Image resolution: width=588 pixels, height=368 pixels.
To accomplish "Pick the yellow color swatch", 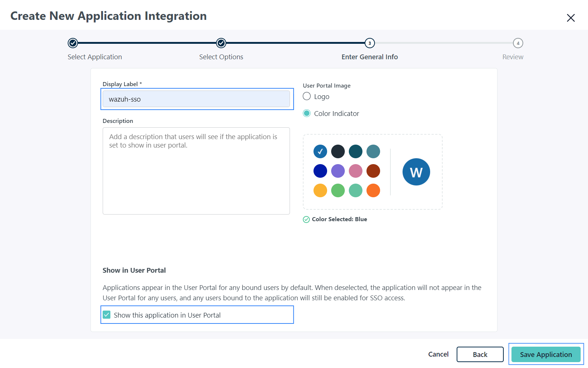I will pyautogui.click(x=320, y=190).
